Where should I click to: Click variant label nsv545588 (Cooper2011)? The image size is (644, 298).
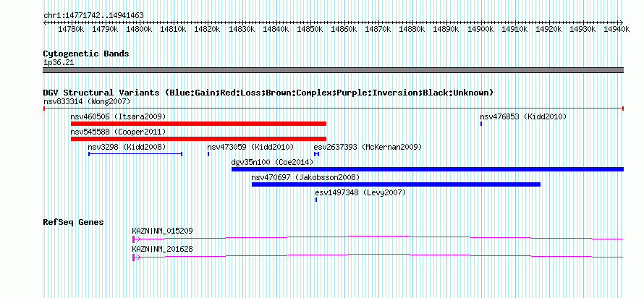(x=118, y=132)
